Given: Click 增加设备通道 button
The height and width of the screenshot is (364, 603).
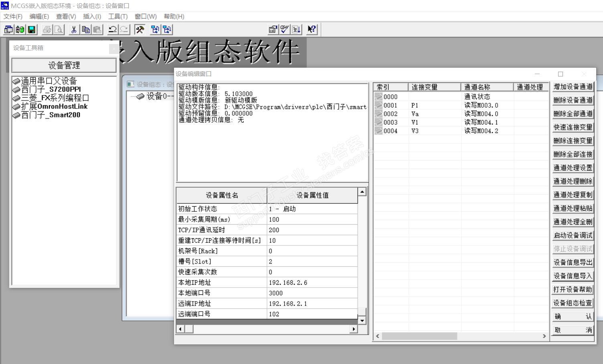Looking at the screenshot, I should [x=573, y=87].
